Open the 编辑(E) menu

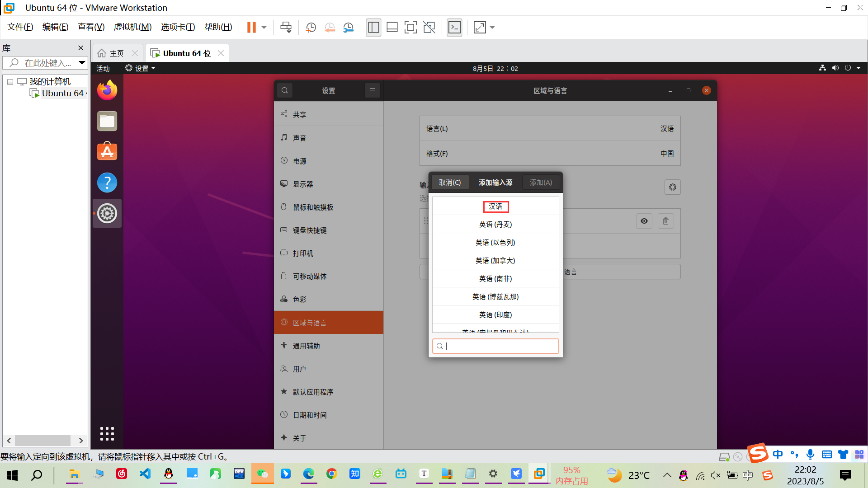click(x=55, y=27)
